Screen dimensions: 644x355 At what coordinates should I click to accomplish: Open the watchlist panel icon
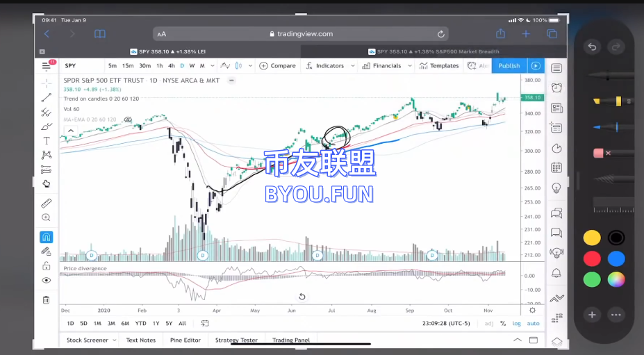[x=556, y=68]
